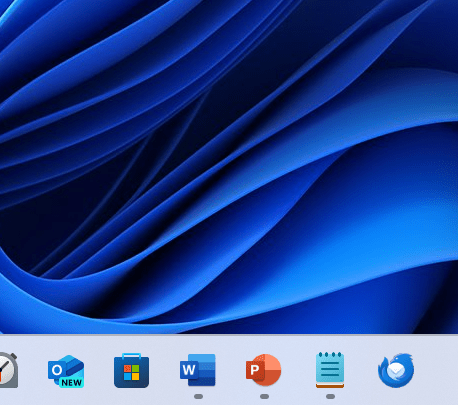Open the new Outlook app from taskbar
Screen dimensions: 458x405
(x=66, y=371)
